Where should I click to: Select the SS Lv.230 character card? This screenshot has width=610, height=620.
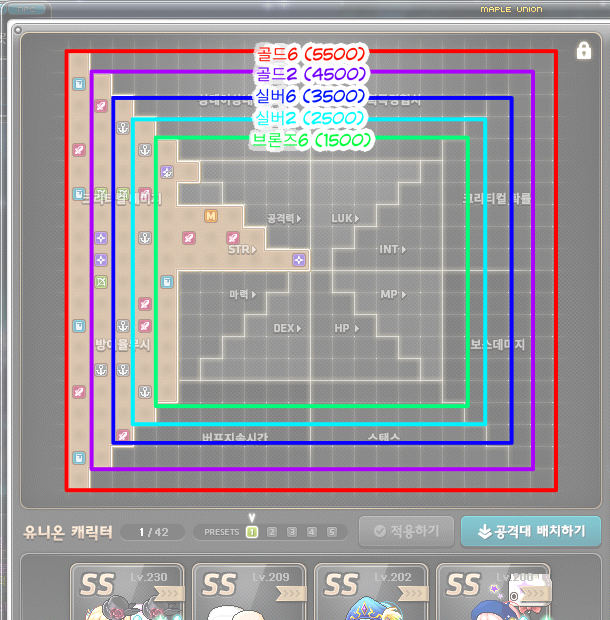(127, 592)
